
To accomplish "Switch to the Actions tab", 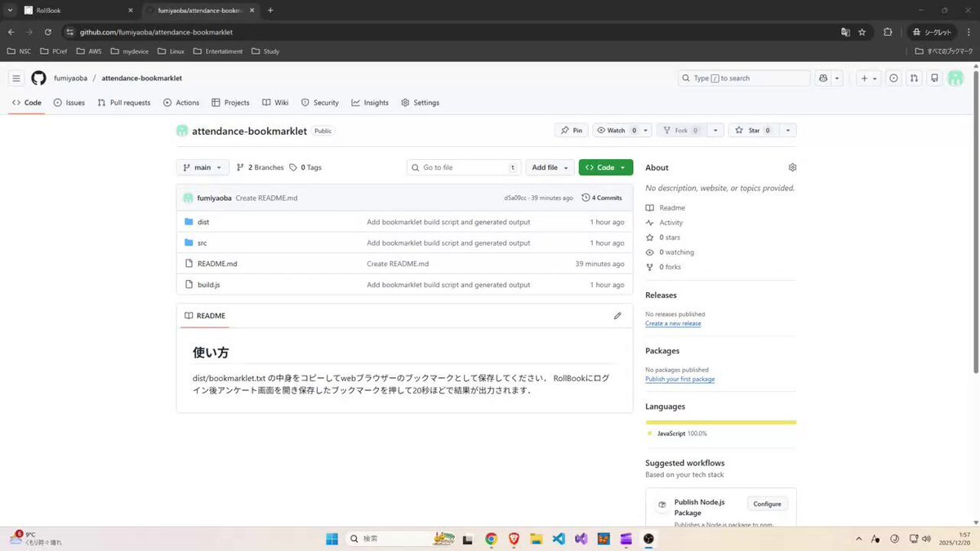I will click(x=180, y=103).
